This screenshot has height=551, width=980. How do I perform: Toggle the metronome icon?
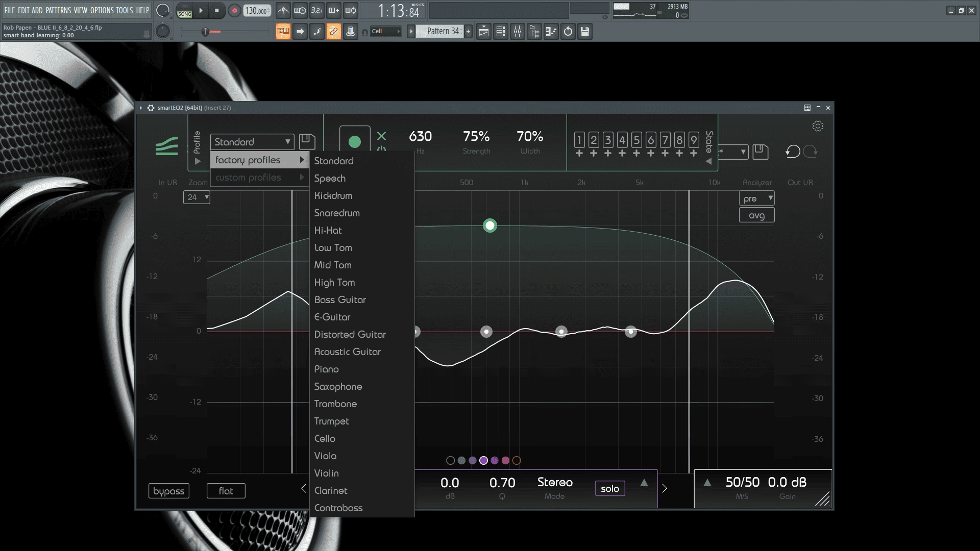point(283,10)
